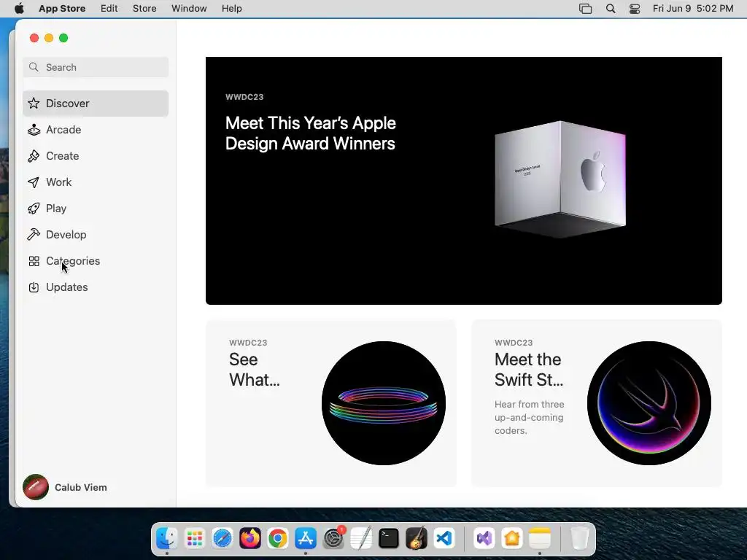The height and width of the screenshot is (560, 747).
Task: Launch Safari from the Dock
Action: pyautogui.click(x=222, y=539)
